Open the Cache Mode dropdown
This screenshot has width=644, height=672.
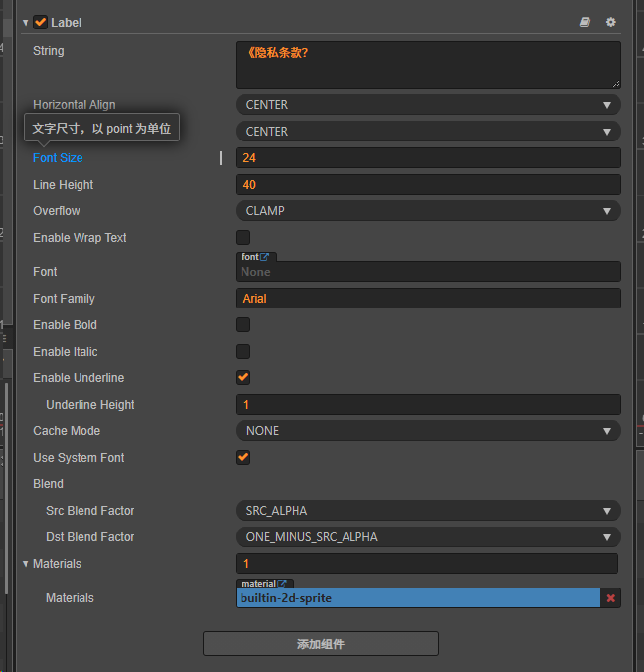click(428, 431)
